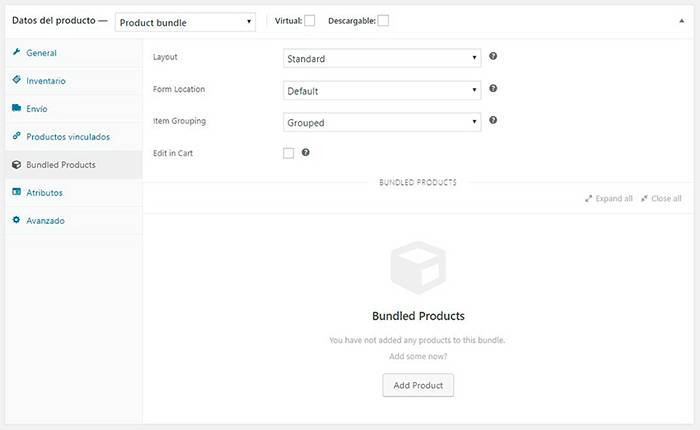Click the Edit in Cart label
This screenshot has width=700, height=430.
pyautogui.click(x=173, y=153)
